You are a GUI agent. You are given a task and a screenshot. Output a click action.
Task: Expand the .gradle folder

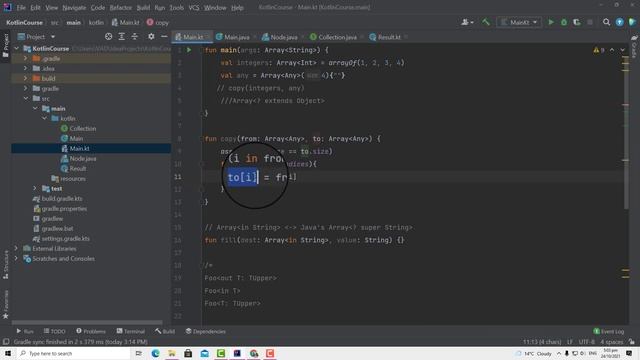pos(25,58)
